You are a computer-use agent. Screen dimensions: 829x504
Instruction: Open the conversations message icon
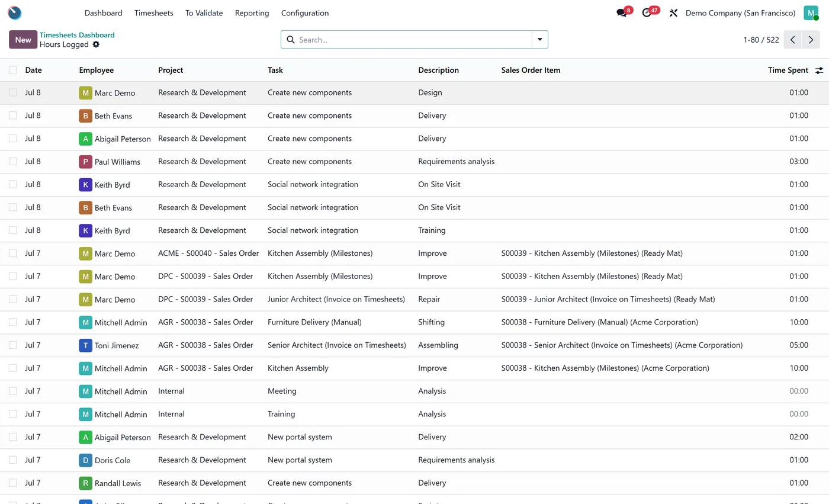(x=621, y=13)
